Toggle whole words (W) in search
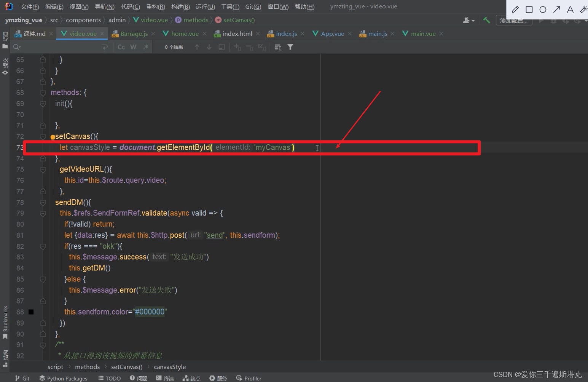The height and width of the screenshot is (382, 588). 133,47
